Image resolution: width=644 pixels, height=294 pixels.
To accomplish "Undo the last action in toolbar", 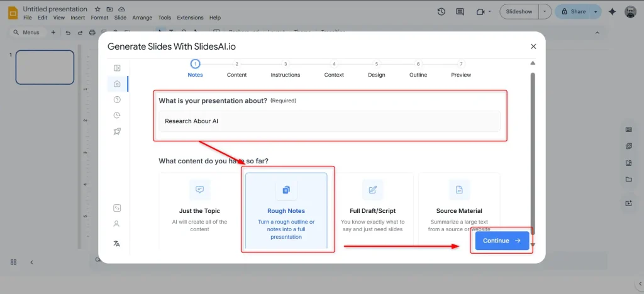I will pos(68,33).
